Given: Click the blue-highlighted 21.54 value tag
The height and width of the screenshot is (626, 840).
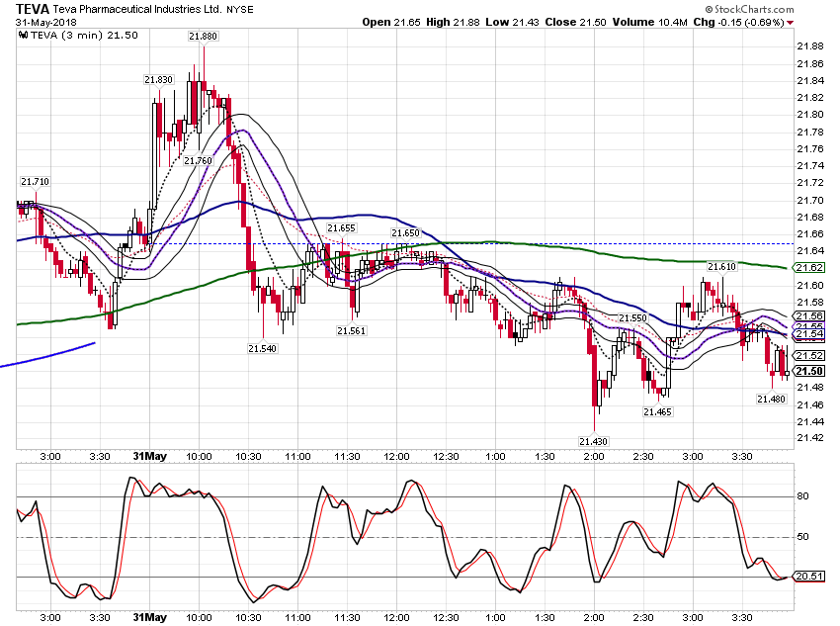Looking at the screenshot, I should (809, 334).
